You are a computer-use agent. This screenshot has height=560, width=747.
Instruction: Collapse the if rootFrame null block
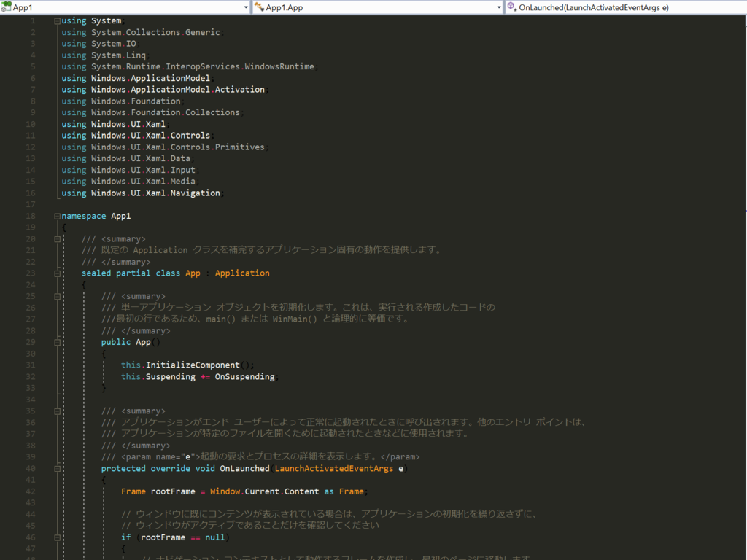(x=57, y=537)
